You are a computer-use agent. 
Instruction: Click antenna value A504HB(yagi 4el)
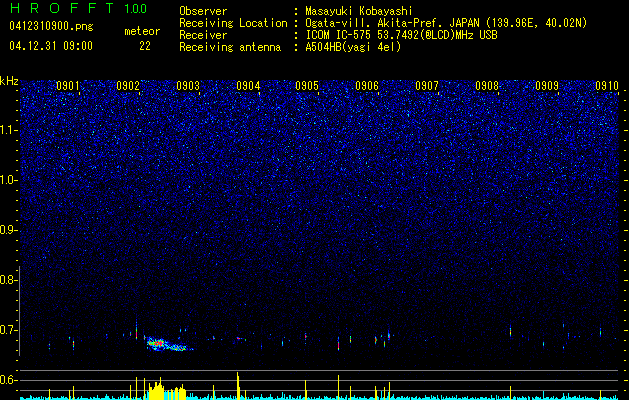(x=353, y=47)
